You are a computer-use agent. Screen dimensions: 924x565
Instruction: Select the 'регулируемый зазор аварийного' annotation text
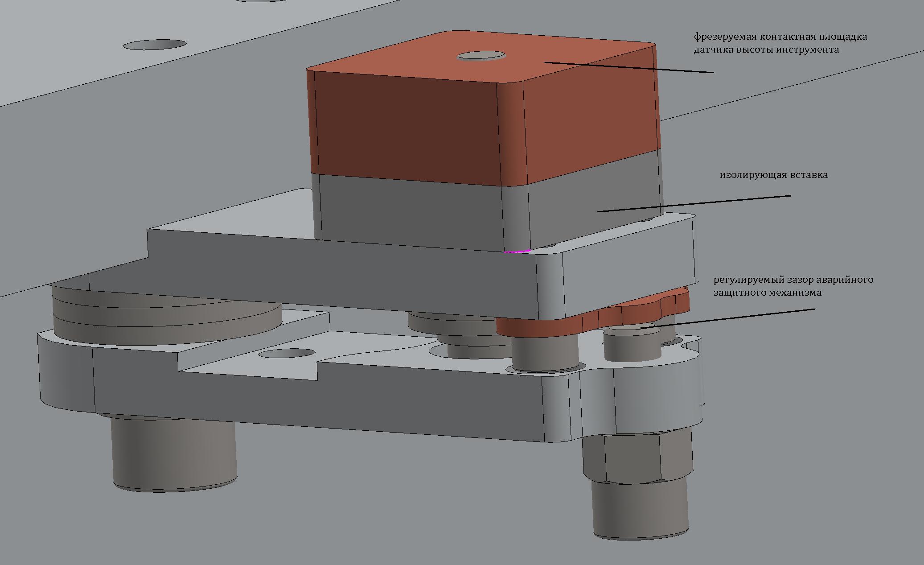point(793,280)
